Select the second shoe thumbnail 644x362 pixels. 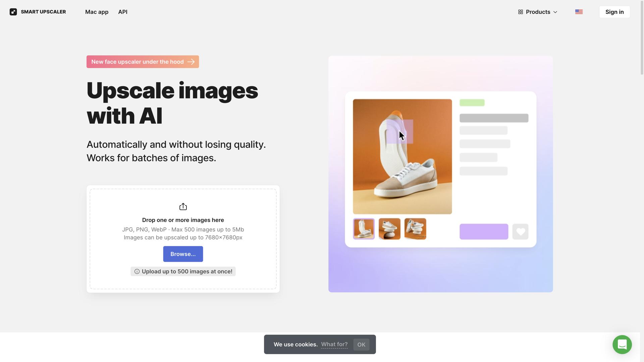[389, 229]
